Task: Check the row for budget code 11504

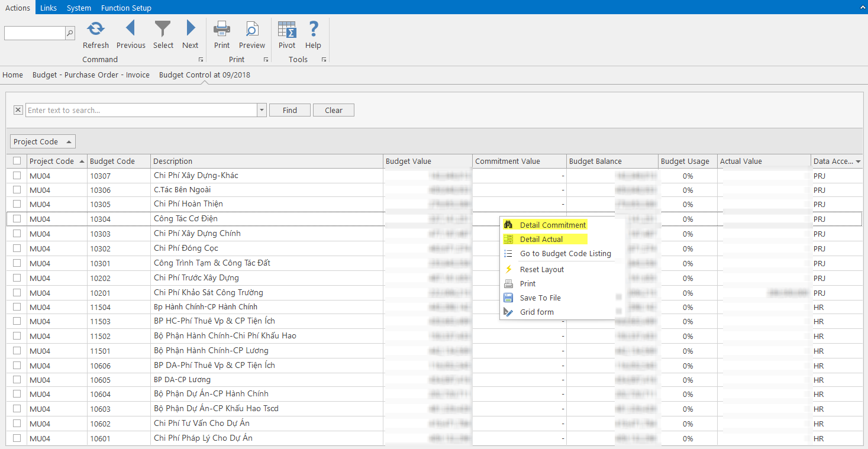Action: point(17,306)
